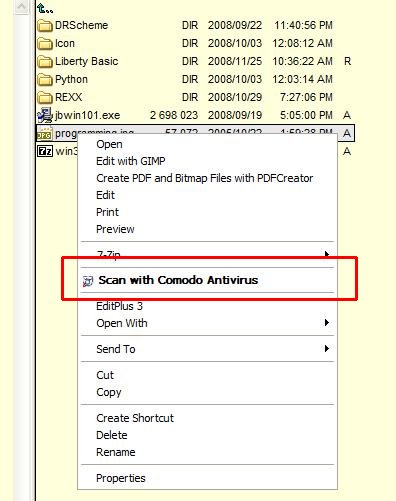Image resolution: width=396 pixels, height=501 pixels.
Task: Select the Python folder name
Action: point(71,79)
